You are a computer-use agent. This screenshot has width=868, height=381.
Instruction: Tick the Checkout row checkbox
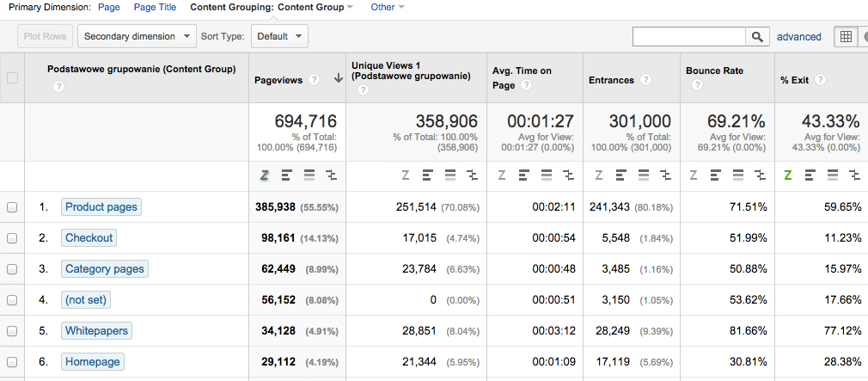(x=12, y=238)
